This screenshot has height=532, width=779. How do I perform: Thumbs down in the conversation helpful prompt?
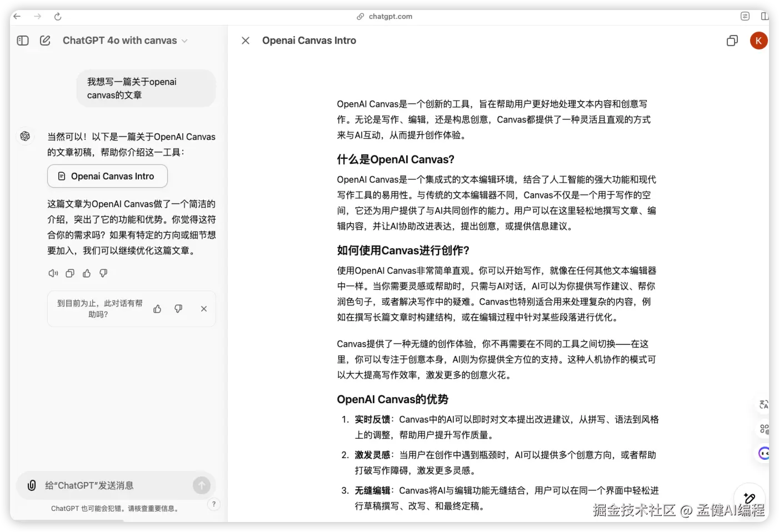click(178, 309)
